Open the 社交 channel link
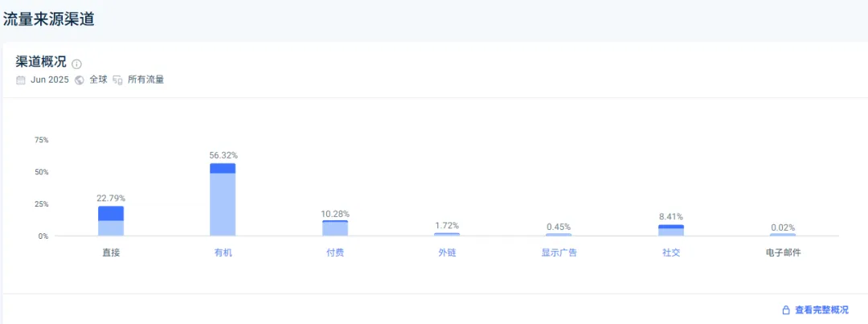The width and height of the screenshot is (868, 324). pos(671,253)
